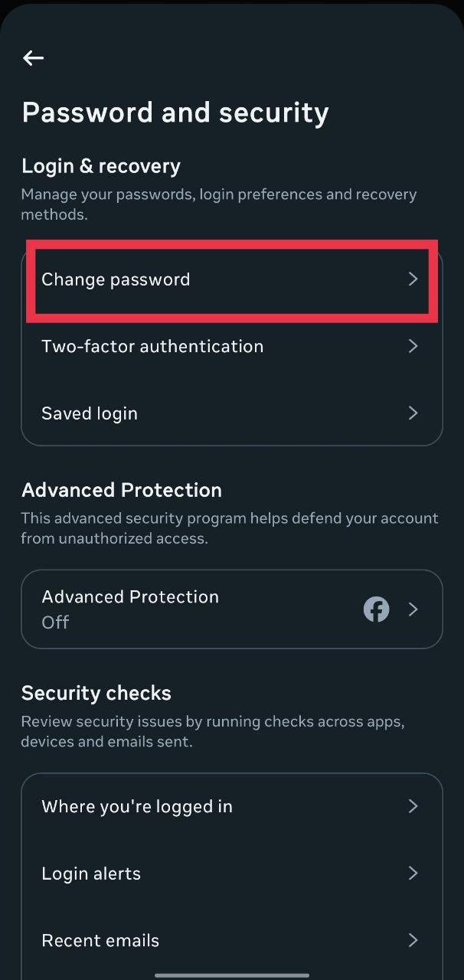Select Two-factor authentication text
The height and width of the screenshot is (980, 464).
(x=152, y=346)
